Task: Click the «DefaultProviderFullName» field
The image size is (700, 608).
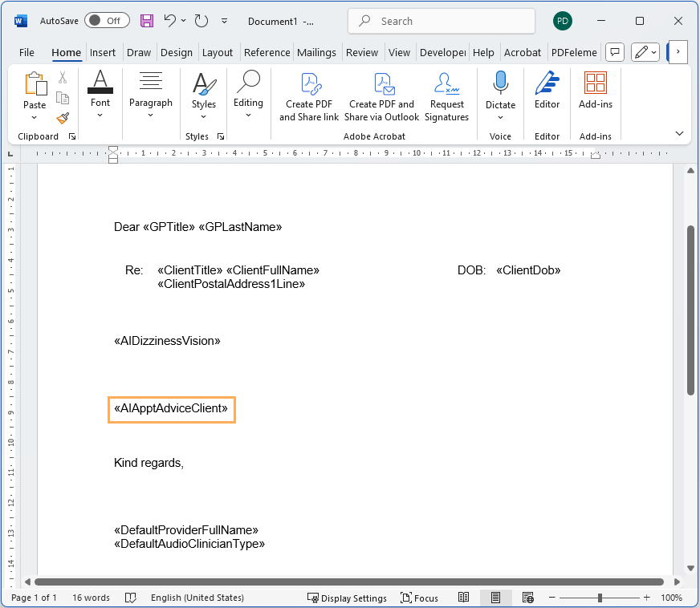Action: point(186,530)
